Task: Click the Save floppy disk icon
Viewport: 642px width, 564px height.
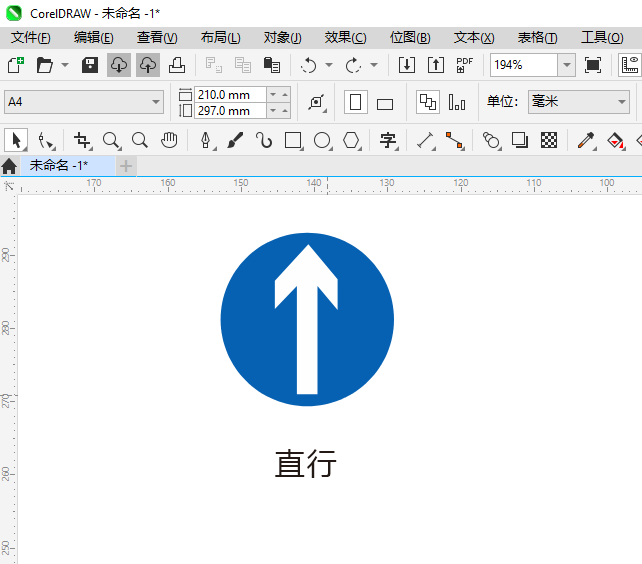Action: pyautogui.click(x=90, y=65)
